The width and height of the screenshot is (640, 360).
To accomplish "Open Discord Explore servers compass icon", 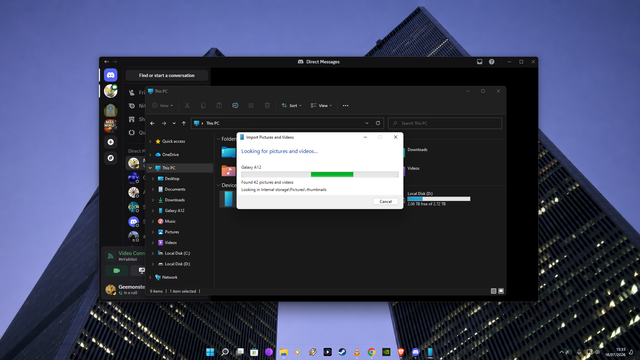I will point(111,158).
